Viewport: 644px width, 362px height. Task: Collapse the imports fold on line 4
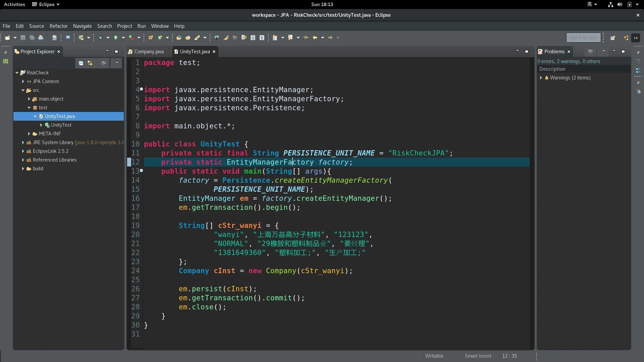(x=141, y=89)
